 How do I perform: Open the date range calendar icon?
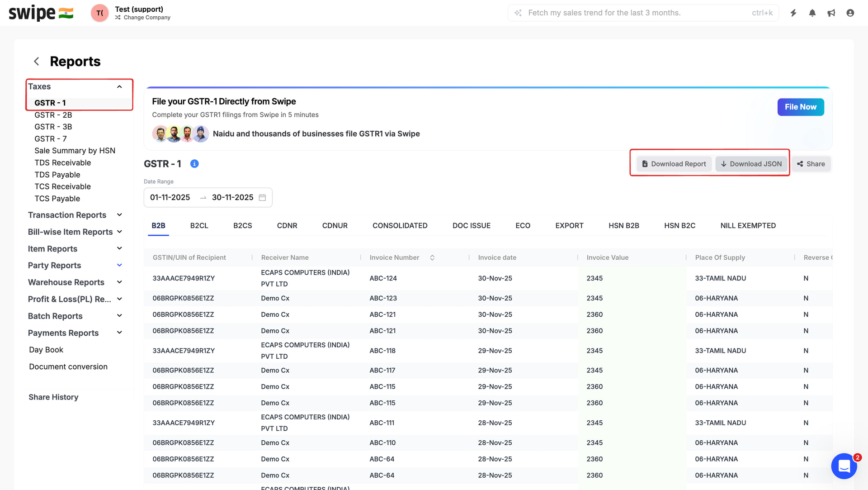pos(262,198)
